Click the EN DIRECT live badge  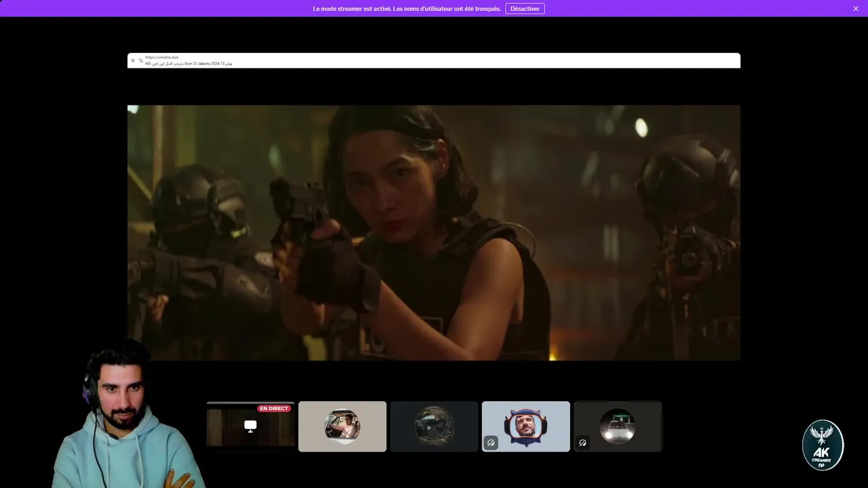[274, 409]
